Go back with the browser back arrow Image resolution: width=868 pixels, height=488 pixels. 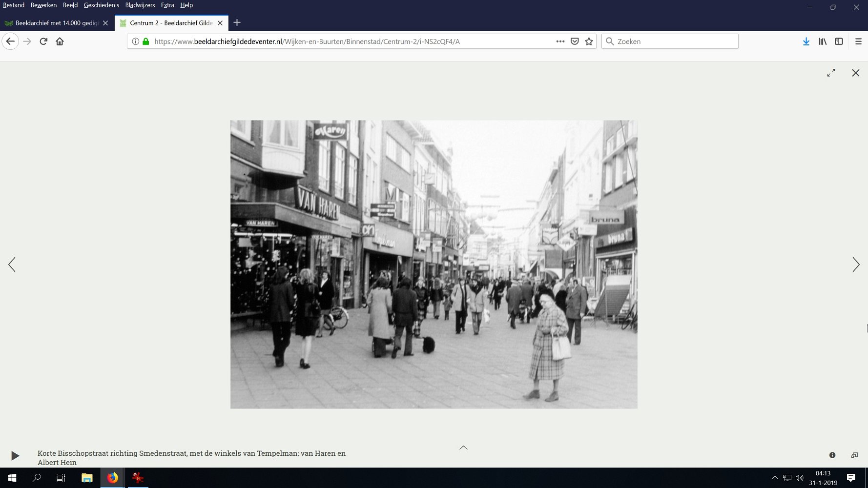(x=10, y=41)
